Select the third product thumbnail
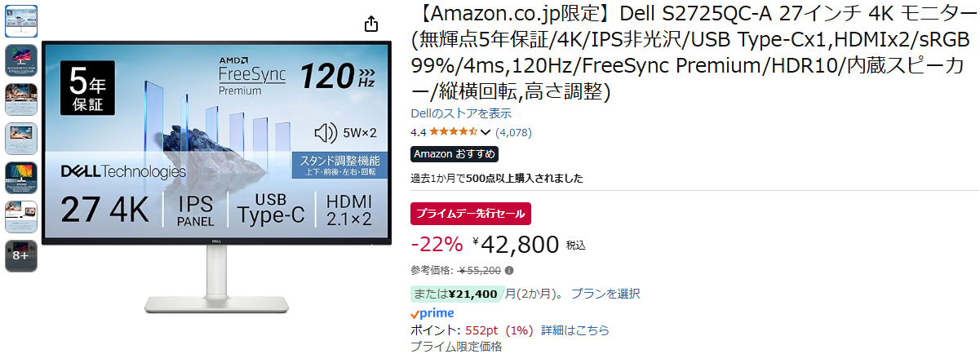The width and height of the screenshot is (980, 354). tap(21, 99)
